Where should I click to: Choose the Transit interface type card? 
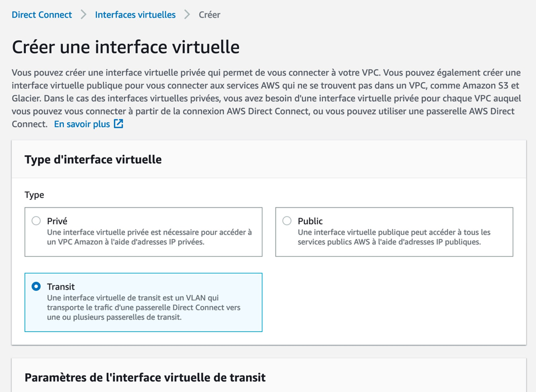click(x=144, y=302)
